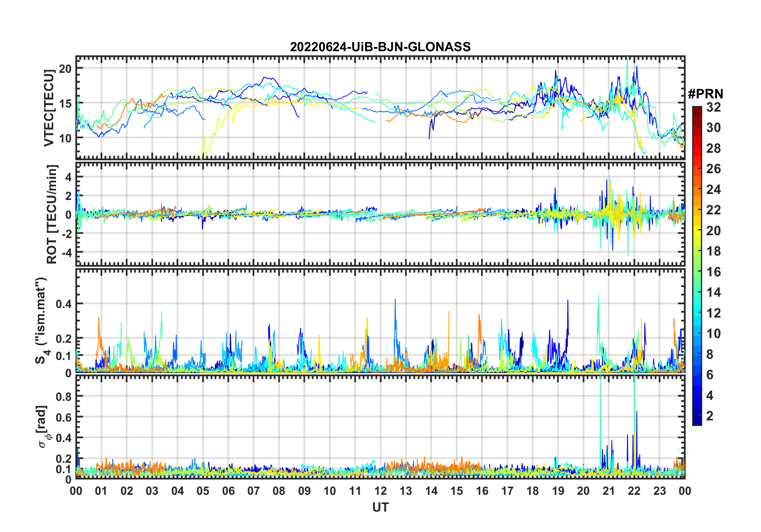Click colorbar tick label 14
This screenshot has height=532, width=761.
click(713, 292)
